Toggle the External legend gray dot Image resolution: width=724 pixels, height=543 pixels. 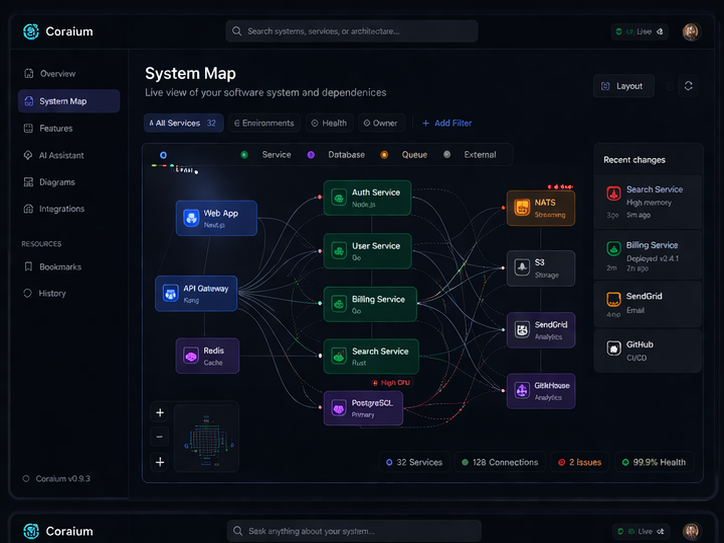446,154
